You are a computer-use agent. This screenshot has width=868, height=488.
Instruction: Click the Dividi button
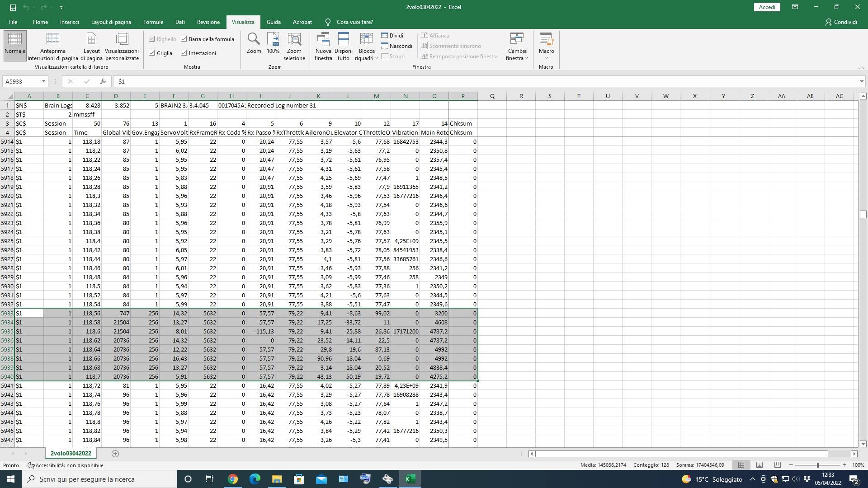point(392,36)
